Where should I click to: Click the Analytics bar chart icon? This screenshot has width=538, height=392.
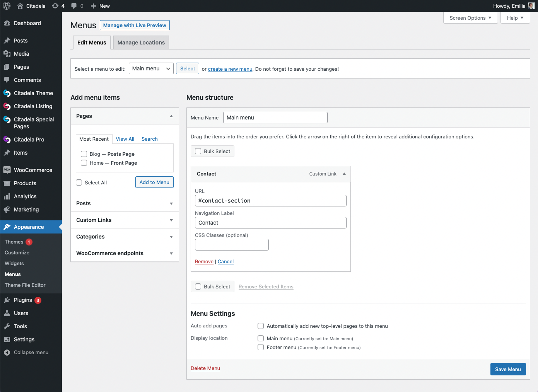click(x=7, y=196)
